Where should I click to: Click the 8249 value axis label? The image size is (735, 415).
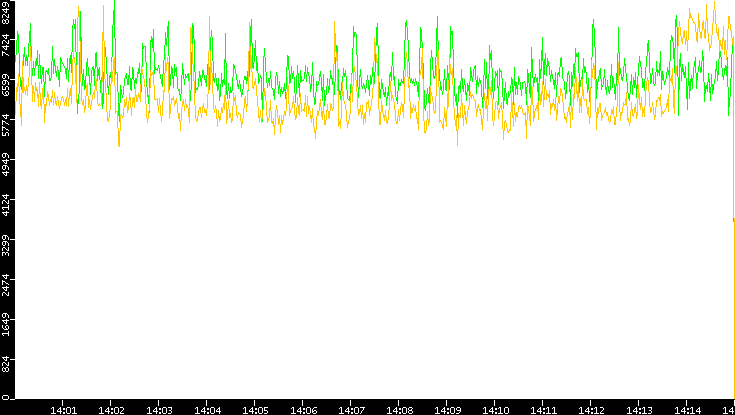tap(7, 14)
